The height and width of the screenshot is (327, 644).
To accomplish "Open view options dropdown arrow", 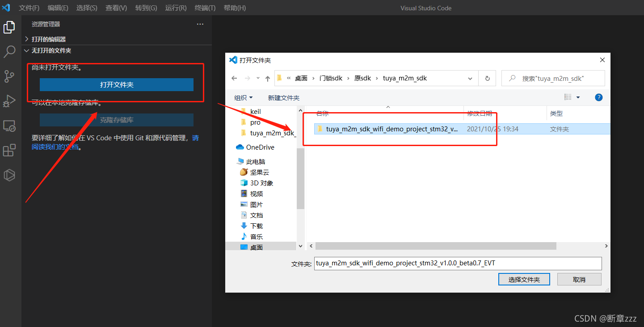I will coord(578,97).
